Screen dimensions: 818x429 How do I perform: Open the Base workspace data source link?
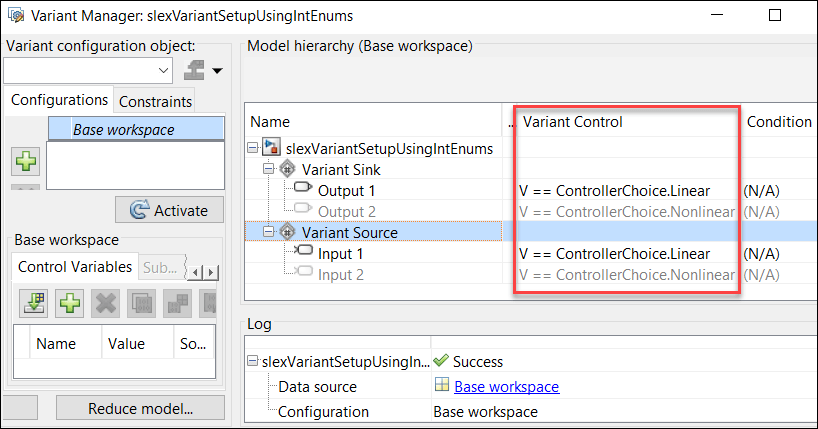(x=506, y=386)
